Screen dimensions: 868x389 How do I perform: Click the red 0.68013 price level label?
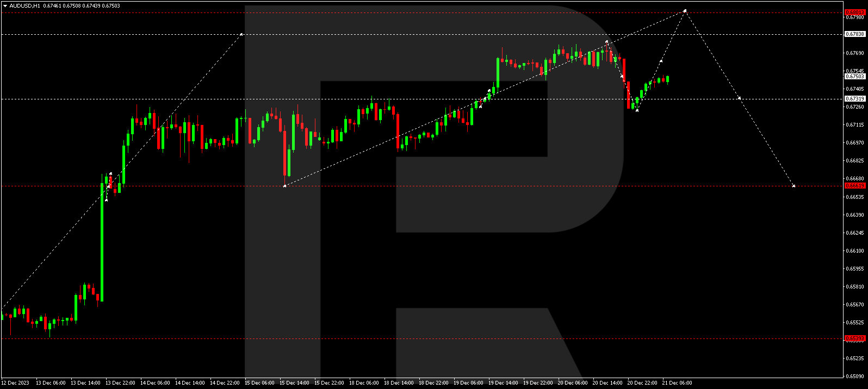point(855,12)
